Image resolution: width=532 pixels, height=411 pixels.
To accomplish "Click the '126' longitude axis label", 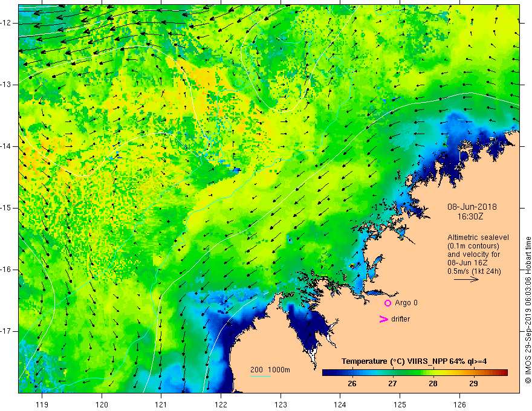I will point(459,404).
